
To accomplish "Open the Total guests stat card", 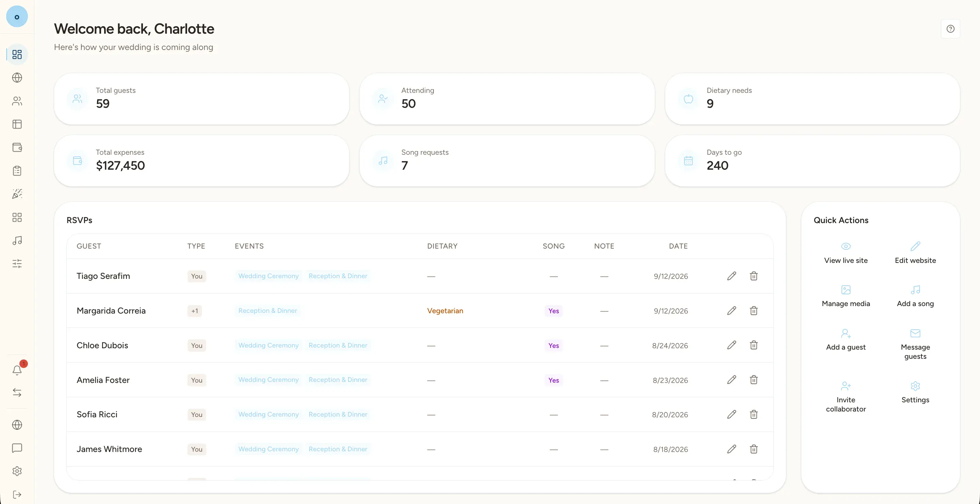I will (x=202, y=99).
